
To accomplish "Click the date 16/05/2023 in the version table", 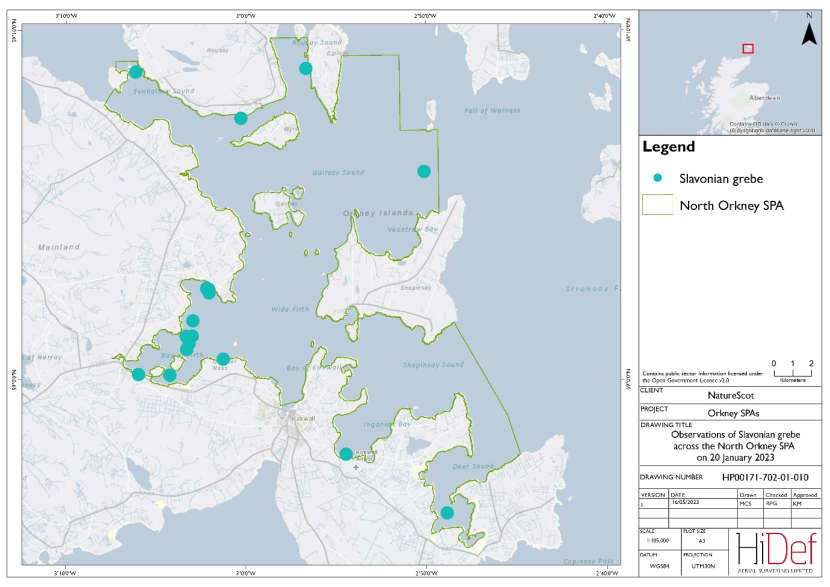I will 685,502.
